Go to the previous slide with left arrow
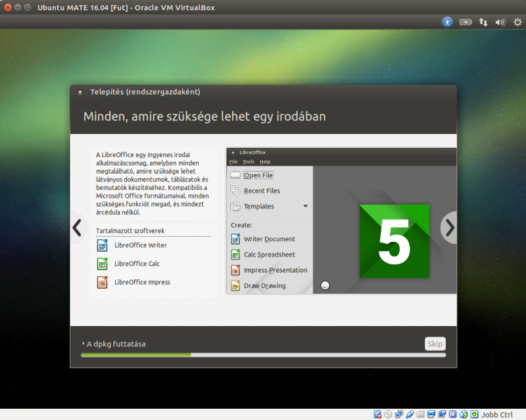Image resolution: width=526 pixels, height=420 pixels. pyautogui.click(x=77, y=228)
